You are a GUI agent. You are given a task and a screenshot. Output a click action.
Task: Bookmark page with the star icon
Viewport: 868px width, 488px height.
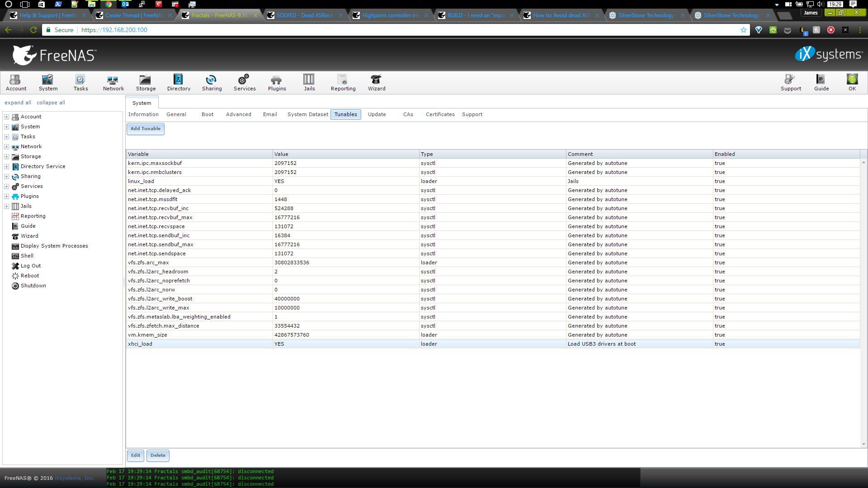pyautogui.click(x=743, y=30)
